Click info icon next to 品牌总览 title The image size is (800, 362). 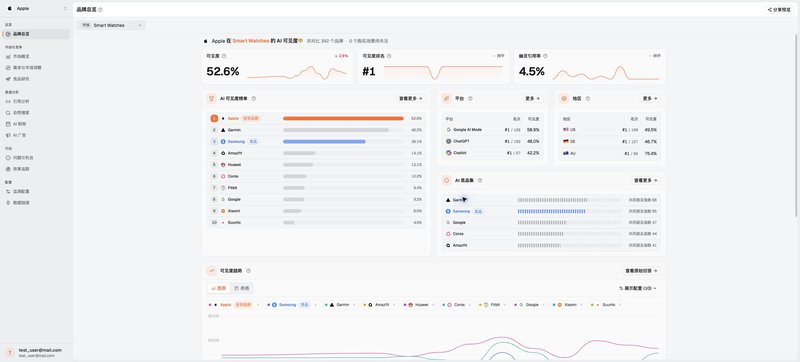click(100, 10)
